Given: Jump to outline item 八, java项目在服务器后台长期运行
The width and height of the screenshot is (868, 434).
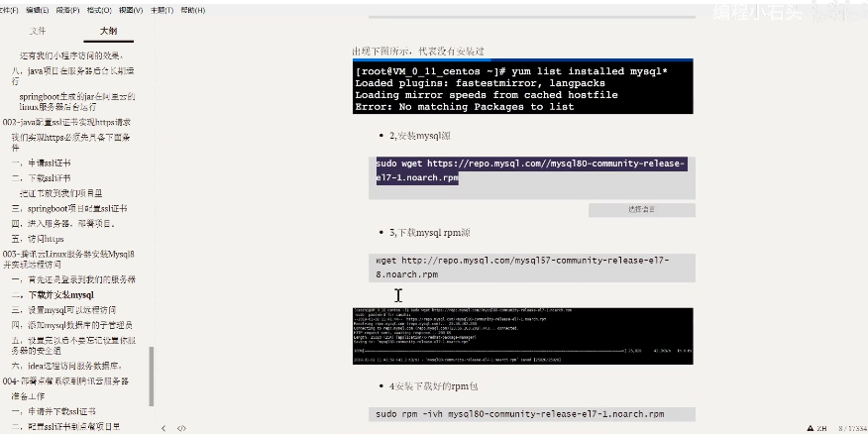Looking at the screenshot, I should pos(73,76).
